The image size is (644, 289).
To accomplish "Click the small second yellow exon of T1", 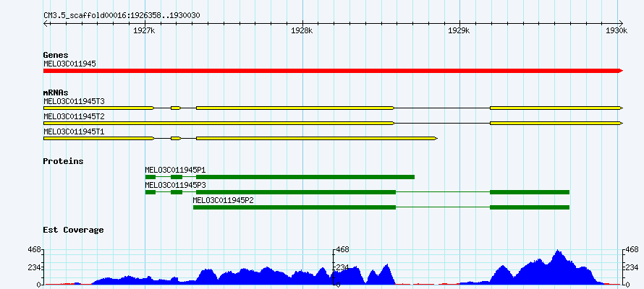I will click(177, 139).
